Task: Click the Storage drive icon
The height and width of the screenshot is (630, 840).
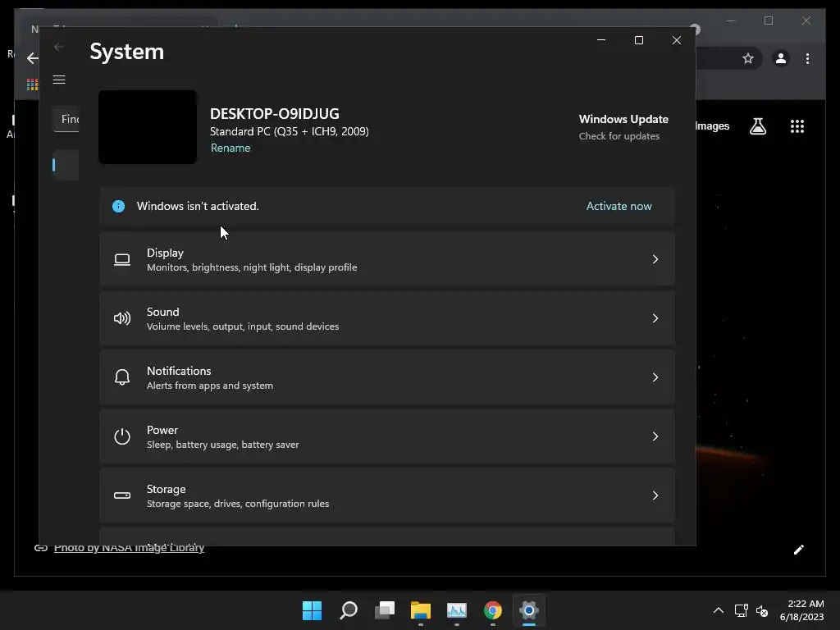Action: tap(122, 495)
